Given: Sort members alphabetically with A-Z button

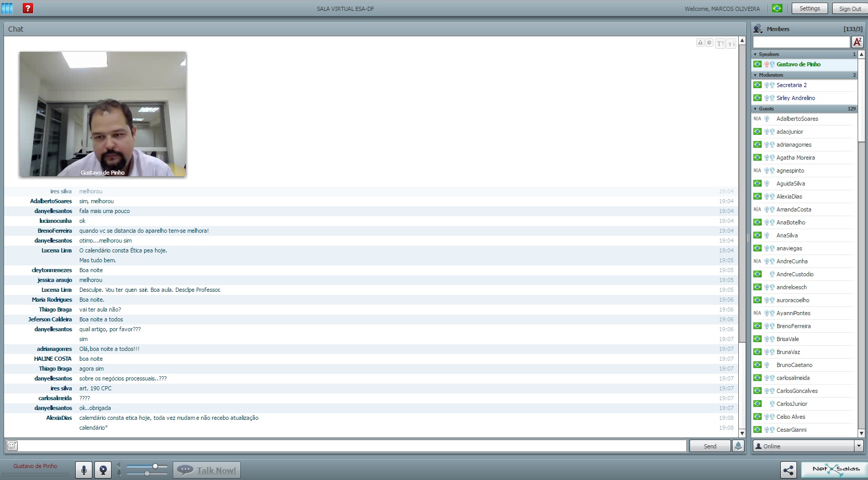Looking at the screenshot, I should [x=857, y=42].
